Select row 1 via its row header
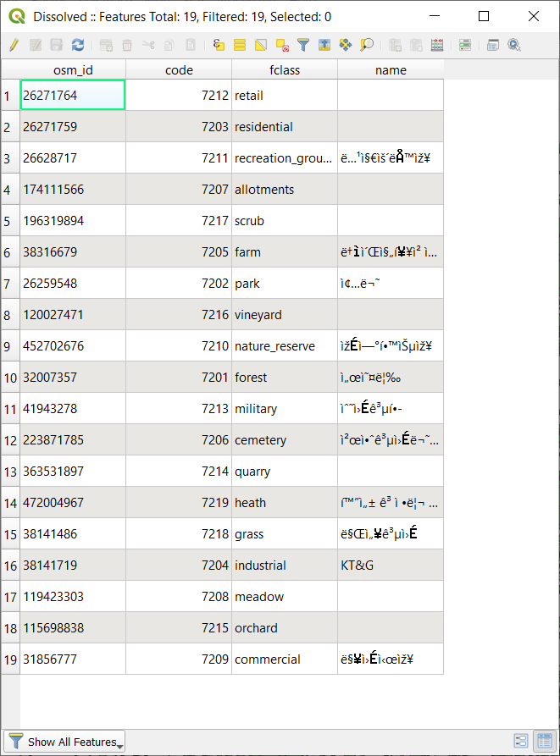The width and height of the screenshot is (560, 756). [x=10, y=96]
